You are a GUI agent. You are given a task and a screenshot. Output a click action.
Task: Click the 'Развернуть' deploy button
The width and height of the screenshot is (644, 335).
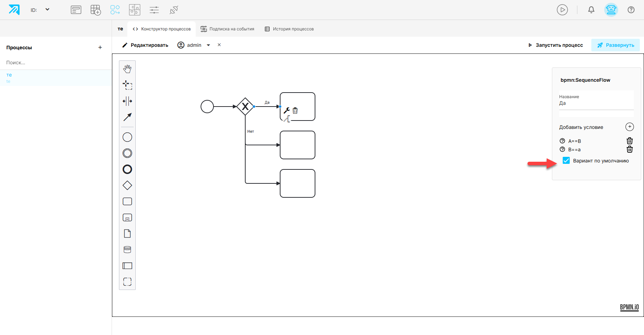615,45
